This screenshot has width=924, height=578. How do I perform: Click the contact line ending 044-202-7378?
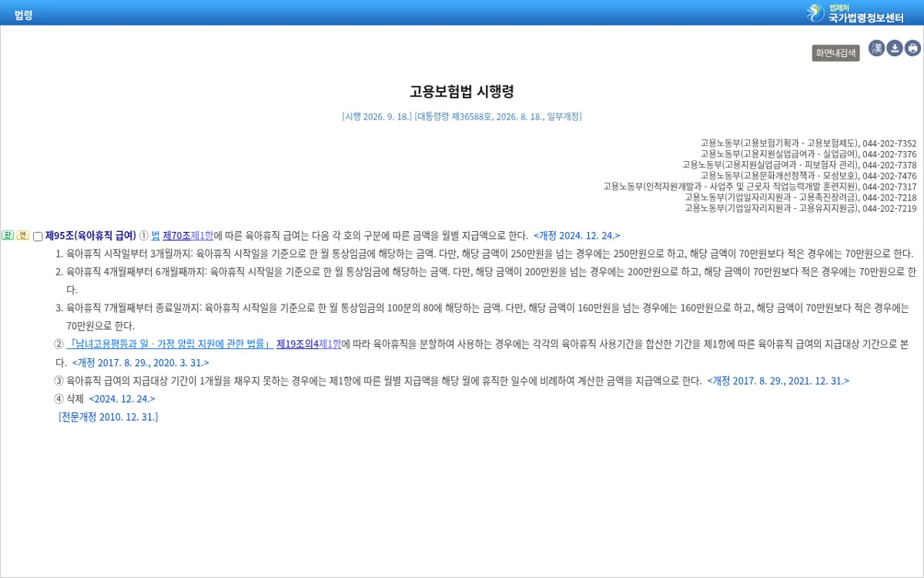pyautogui.click(x=799, y=165)
